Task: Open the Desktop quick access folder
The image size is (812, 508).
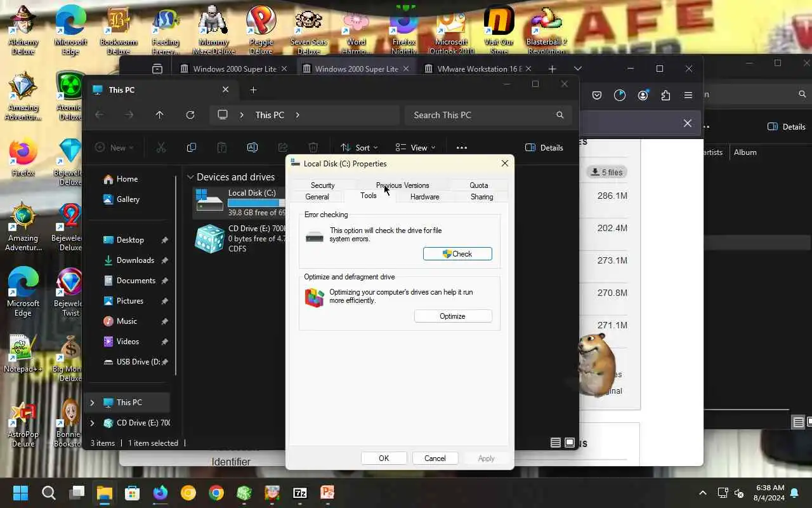Action: [x=130, y=240]
